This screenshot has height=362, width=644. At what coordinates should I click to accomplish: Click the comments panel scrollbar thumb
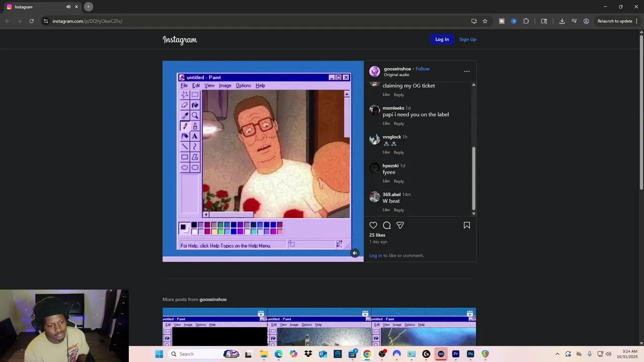tap(473, 178)
